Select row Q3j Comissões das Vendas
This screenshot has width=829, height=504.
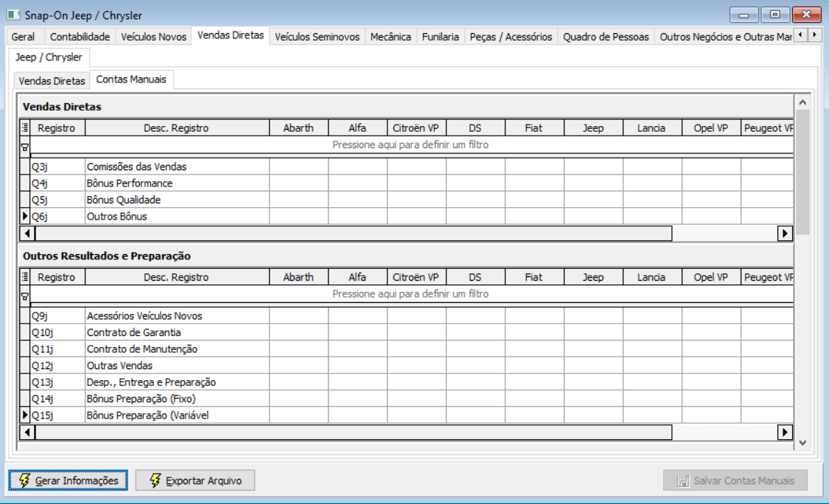tap(407, 167)
